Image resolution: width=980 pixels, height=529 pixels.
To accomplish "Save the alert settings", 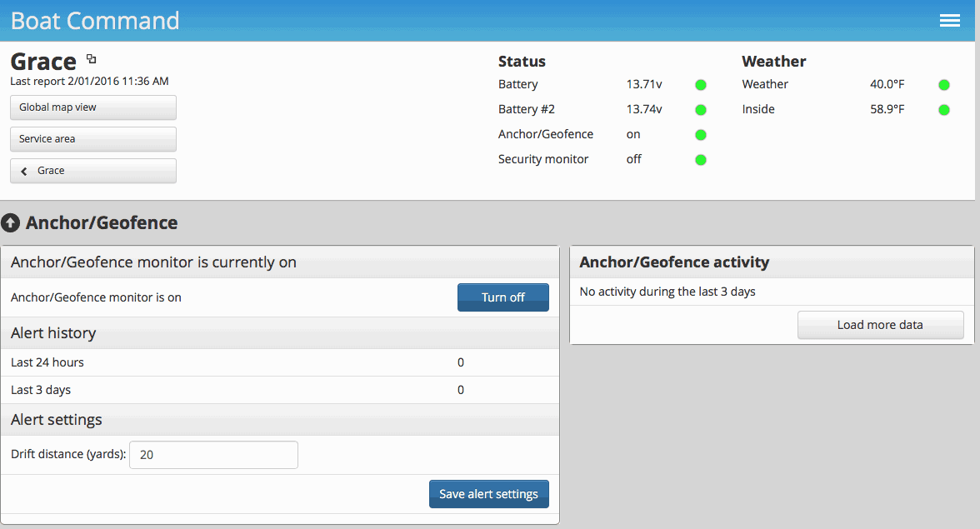I will tap(489, 493).
